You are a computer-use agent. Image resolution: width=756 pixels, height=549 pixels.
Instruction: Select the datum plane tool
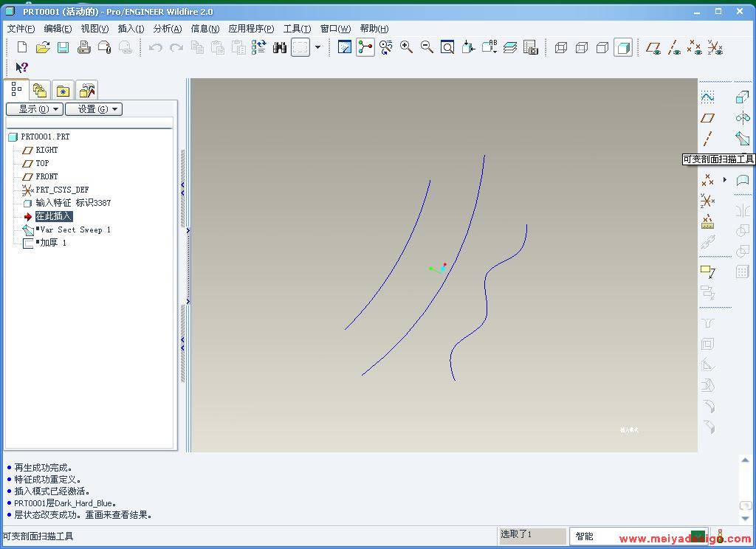(707, 118)
